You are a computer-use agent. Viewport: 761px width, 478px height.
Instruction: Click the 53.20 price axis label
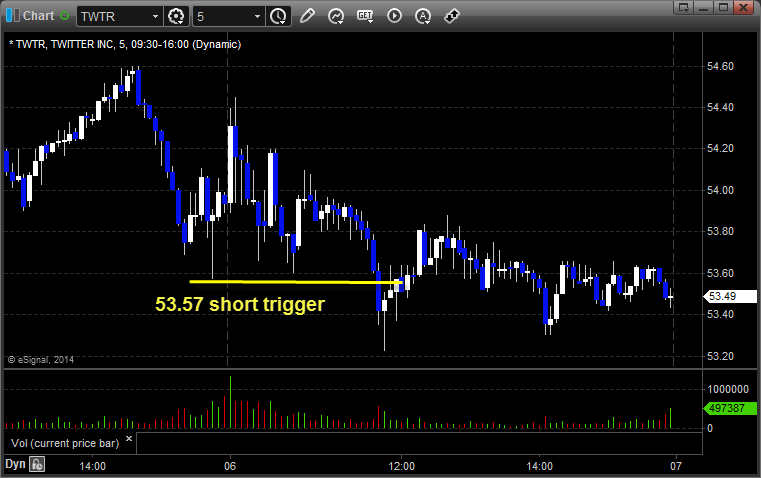tap(720, 356)
